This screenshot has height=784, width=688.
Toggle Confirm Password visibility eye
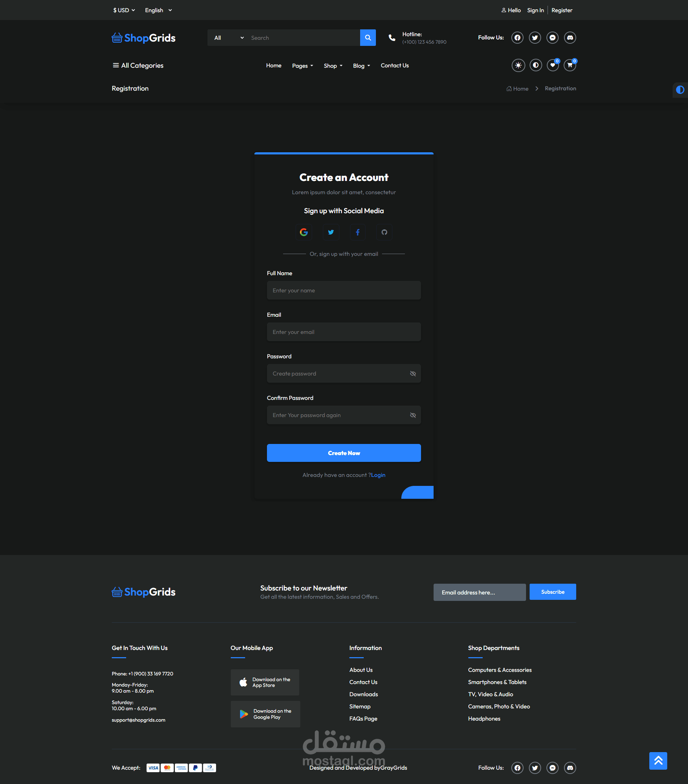point(413,415)
